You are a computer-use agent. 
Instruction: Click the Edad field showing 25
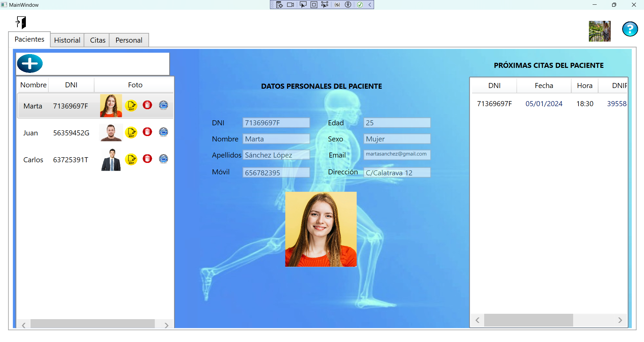pos(397,123)
